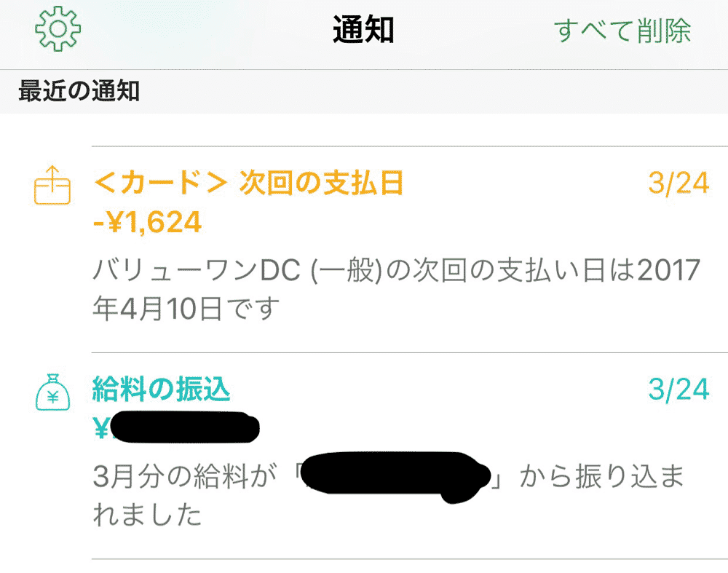
Task: Tap the teal 3/24 salary date
Action: [x=678, y=389]
